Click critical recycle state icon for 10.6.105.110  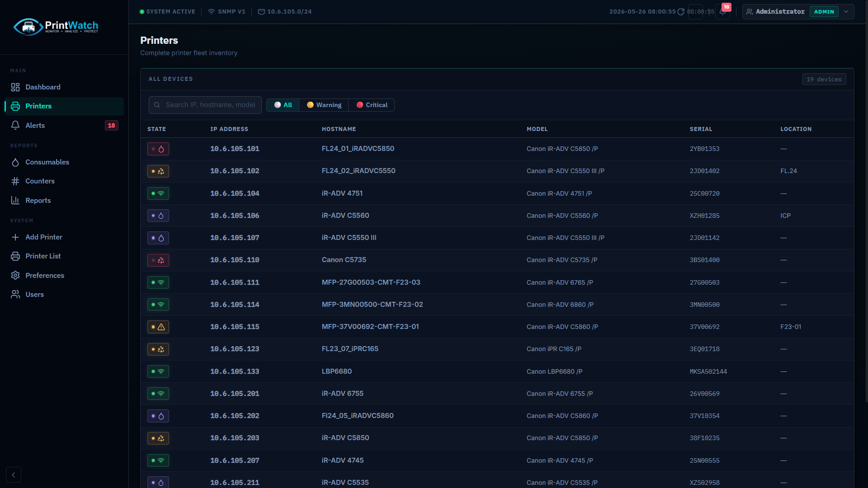pyautogui.click(x=158, y=260)
